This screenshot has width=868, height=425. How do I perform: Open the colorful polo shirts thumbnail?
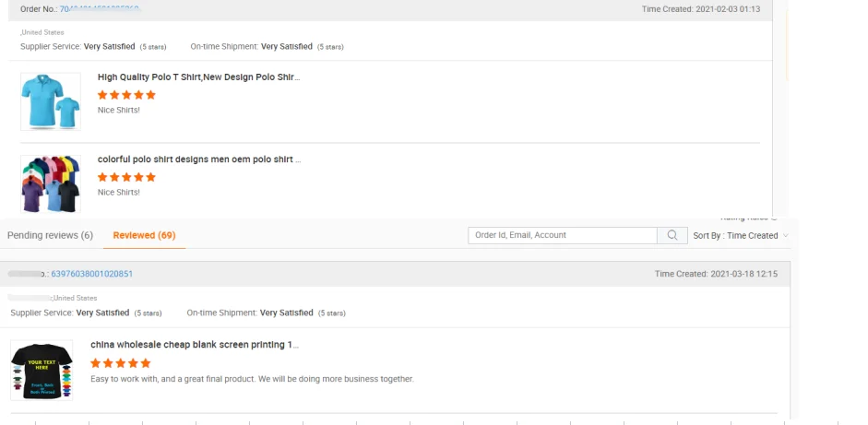(51, 183)
